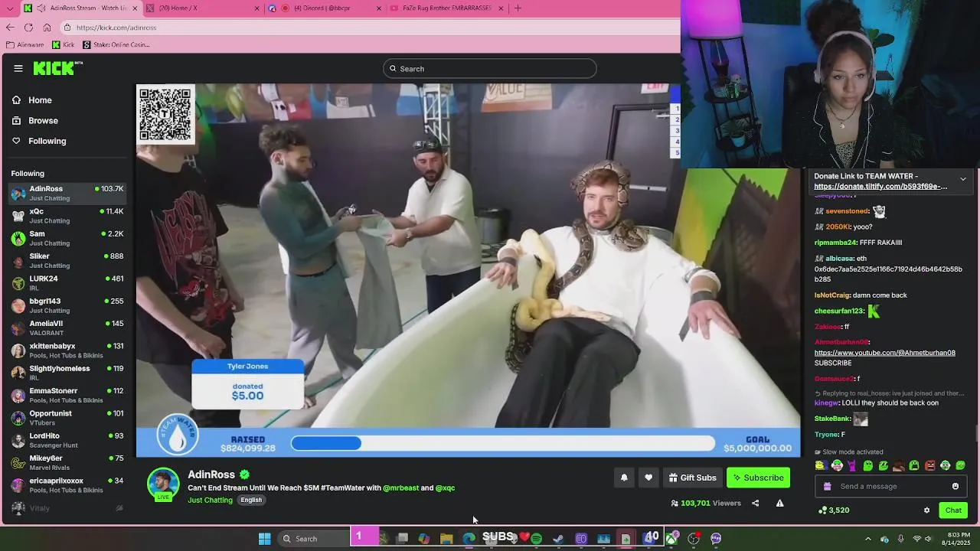The height and width of the screenshot is (551, 980).
Task: Click the 3,520 channel points icon
Action: point(822,510)
